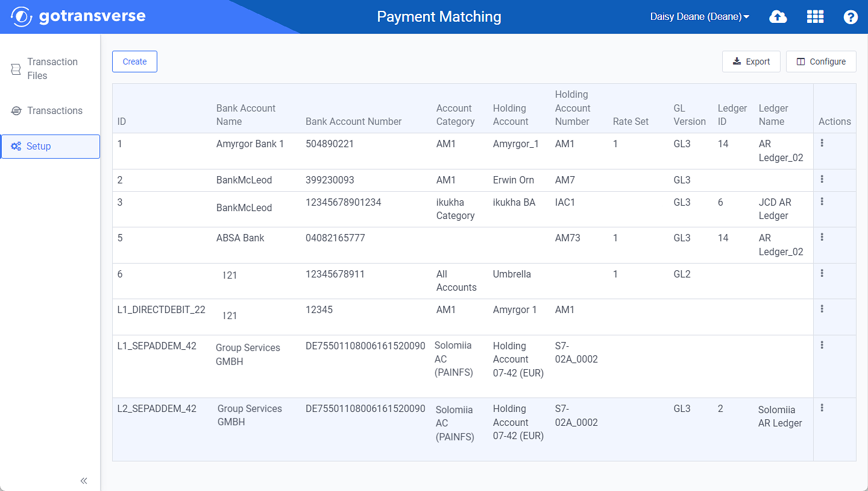Open actions menu for L1_DIRECTDEBIT_22 row
868x491 pixels.
click(x=822, y=309)
